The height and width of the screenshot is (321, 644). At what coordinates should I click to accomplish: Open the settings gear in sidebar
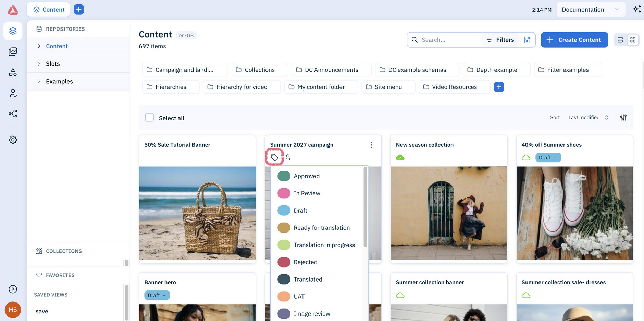coord(13,140)
